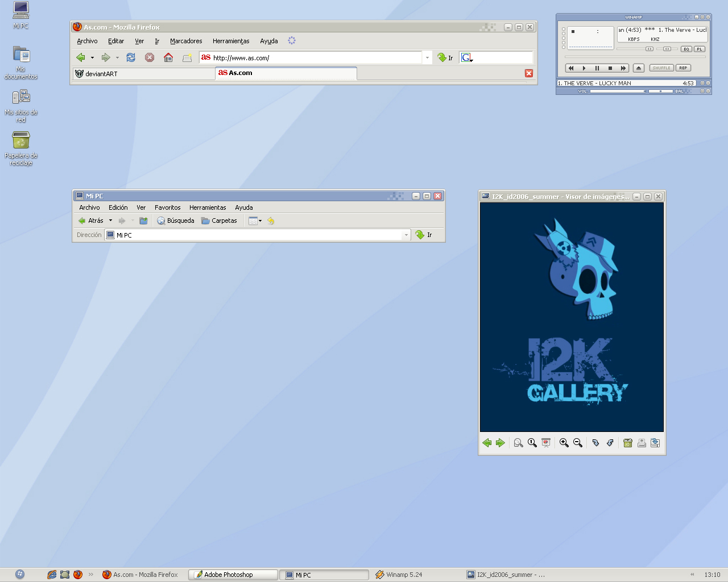Click actual size magnifier in image viewer

[532, 443]
